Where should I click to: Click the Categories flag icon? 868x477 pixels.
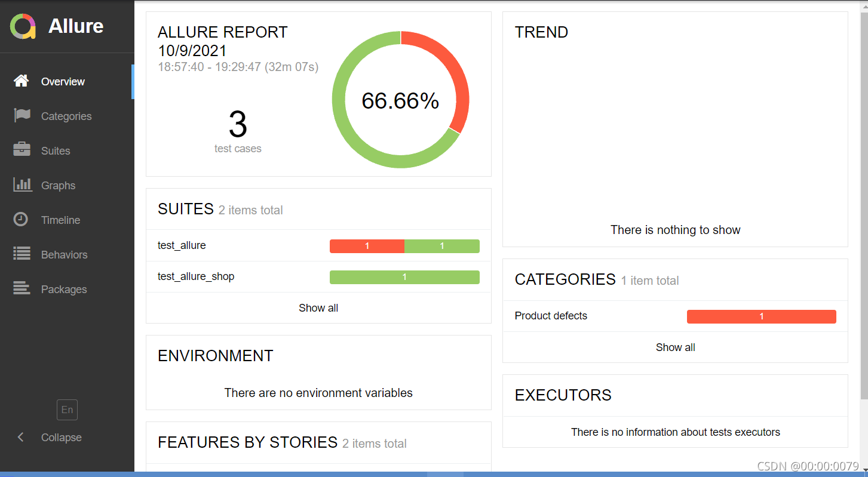pos(22,116)
